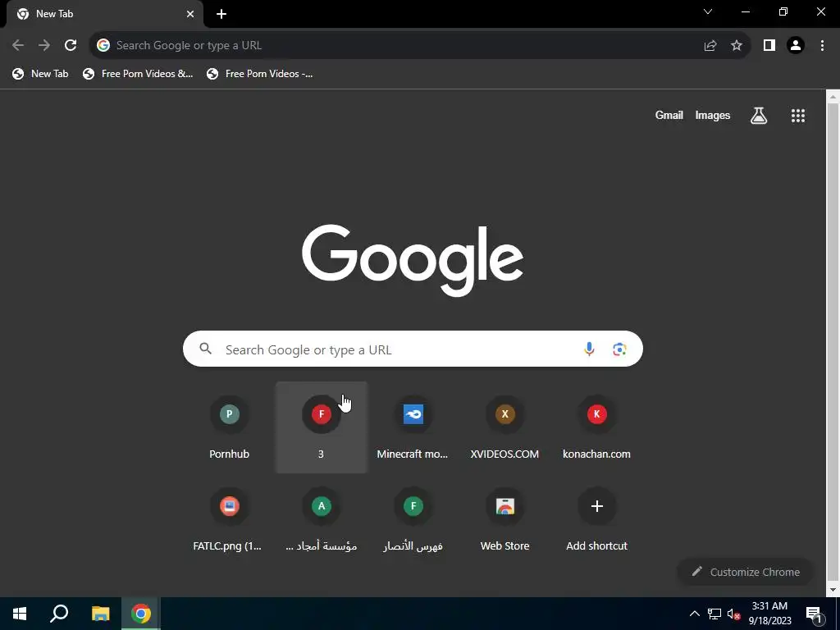Image resolution: width=840 pixels, height=630 pixels.
Task: Share this page via the share icon
Action: tap(710, 46)
